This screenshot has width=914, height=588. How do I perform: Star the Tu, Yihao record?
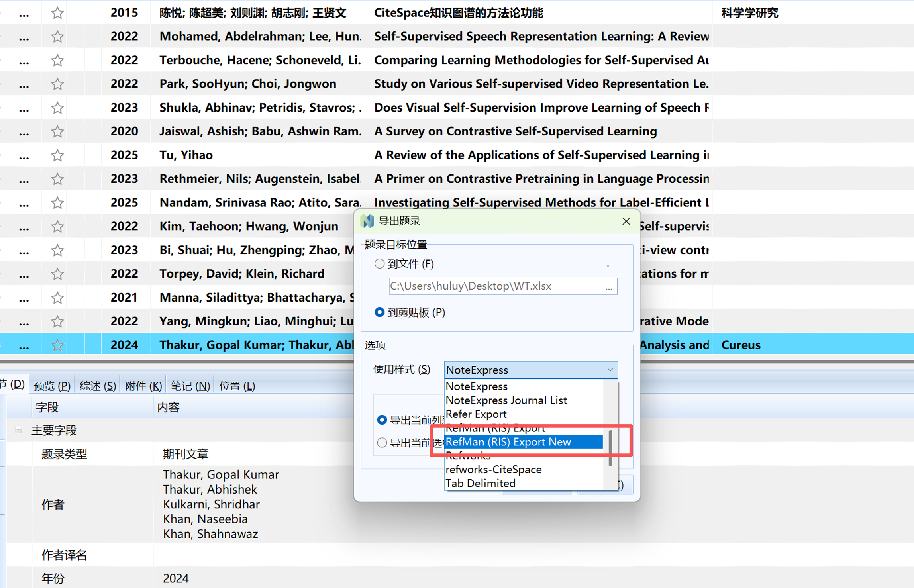pyautogui.click(x=57, y=155)
